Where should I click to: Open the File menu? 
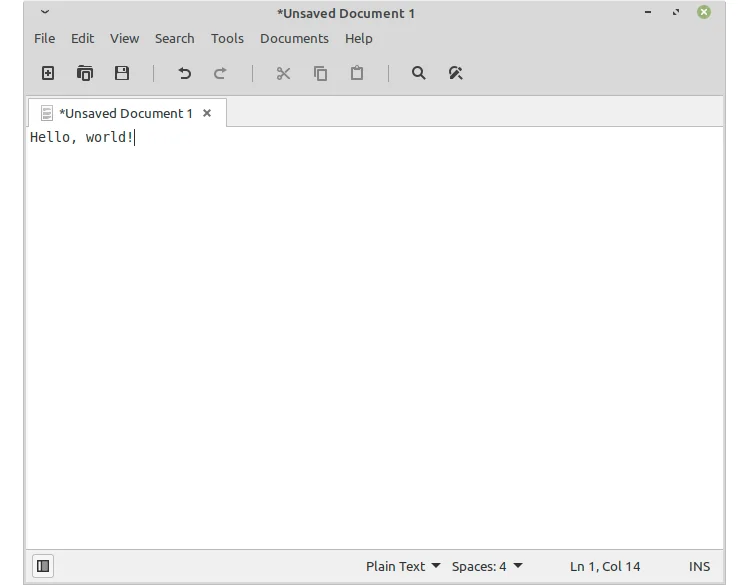point(45,38)
